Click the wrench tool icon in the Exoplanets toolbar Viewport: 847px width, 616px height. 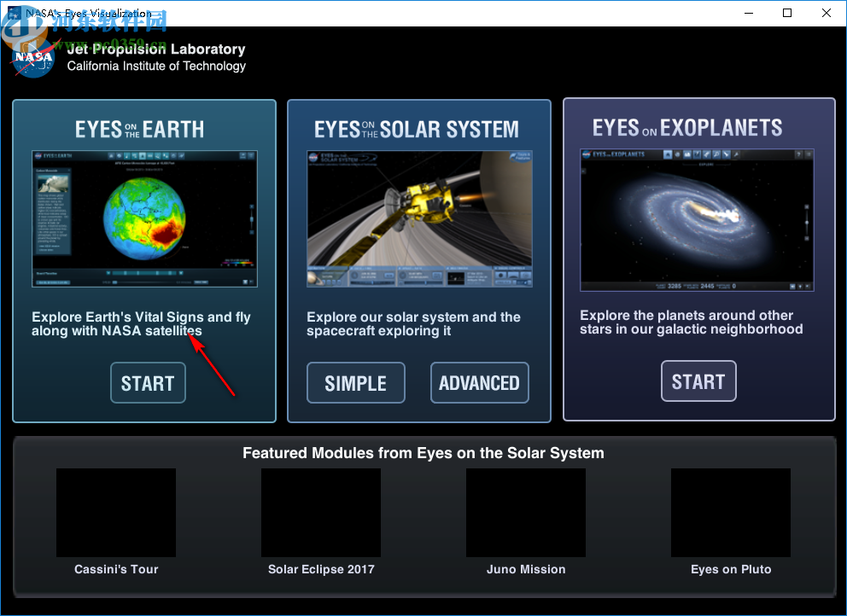pos(736,154)
